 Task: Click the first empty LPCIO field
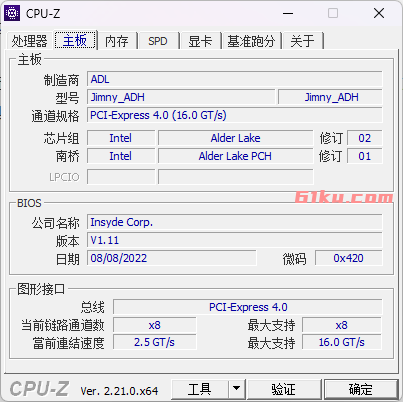pos(121,177)
